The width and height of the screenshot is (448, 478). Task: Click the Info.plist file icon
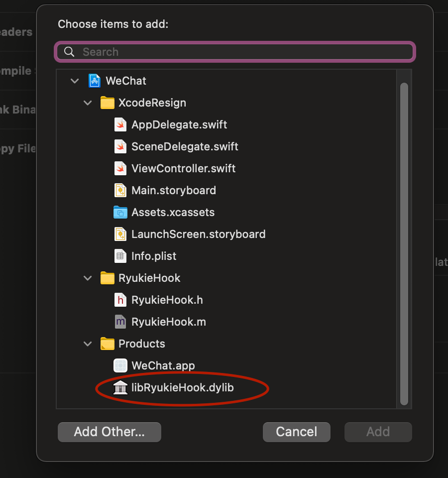click(x=120, y=256)
